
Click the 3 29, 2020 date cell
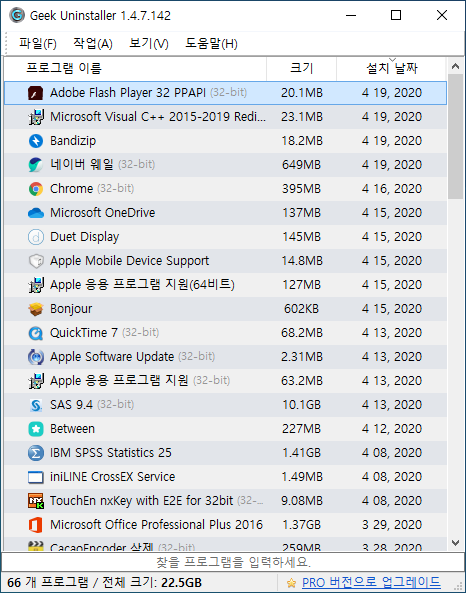(391, 525)
